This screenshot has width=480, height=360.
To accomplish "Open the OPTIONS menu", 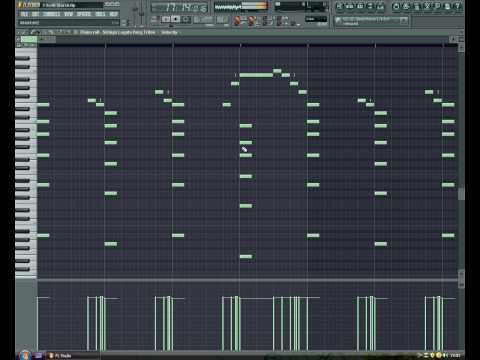I will click(84, 14).
